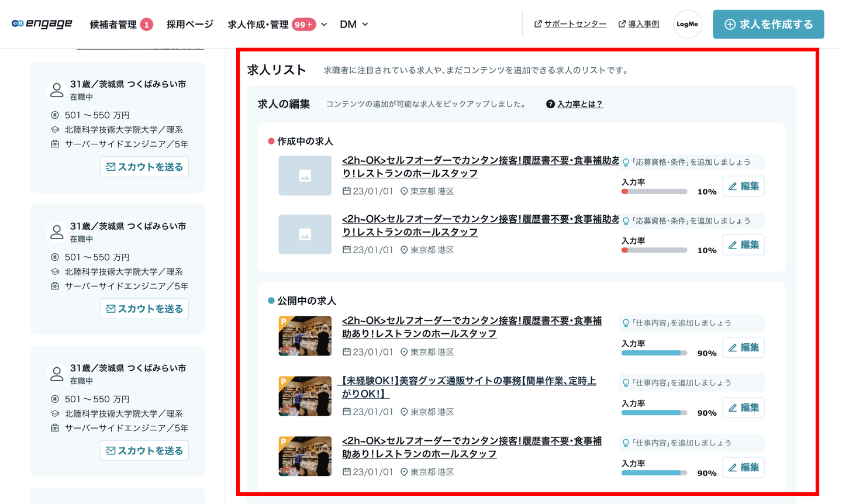
Task: Click the 10% input rate bar of the first 作成中 job
Action: coord(654,192)
